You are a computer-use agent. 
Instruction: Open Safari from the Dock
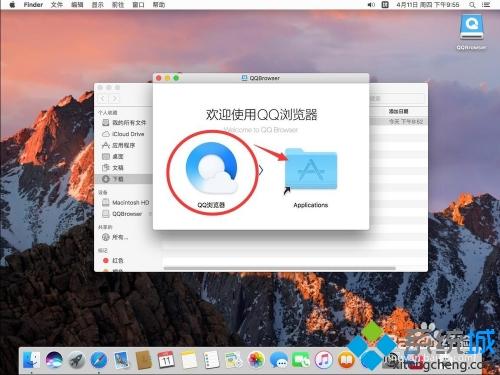[x=99, y=360]
